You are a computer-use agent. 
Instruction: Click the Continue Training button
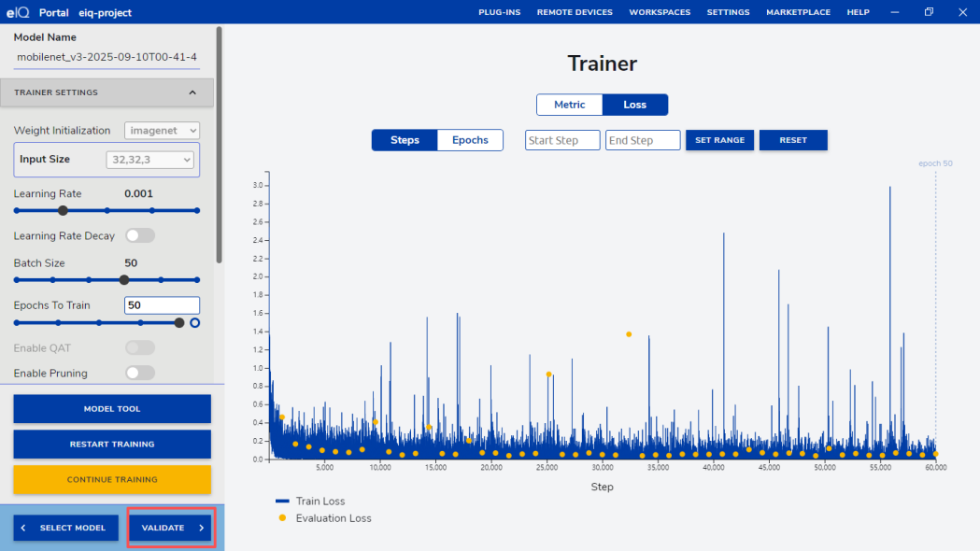[x=112, y=479]
